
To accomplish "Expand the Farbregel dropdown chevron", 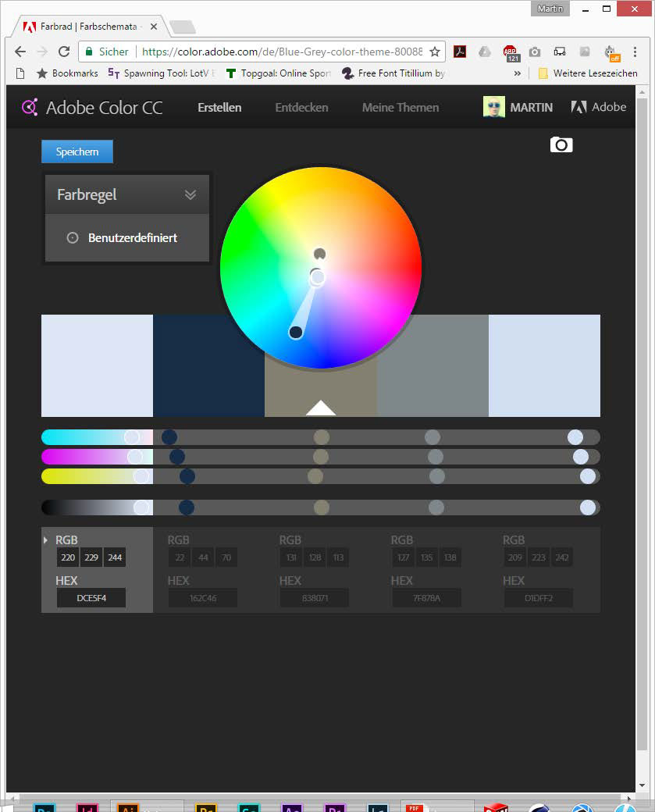I will point(190,194).
